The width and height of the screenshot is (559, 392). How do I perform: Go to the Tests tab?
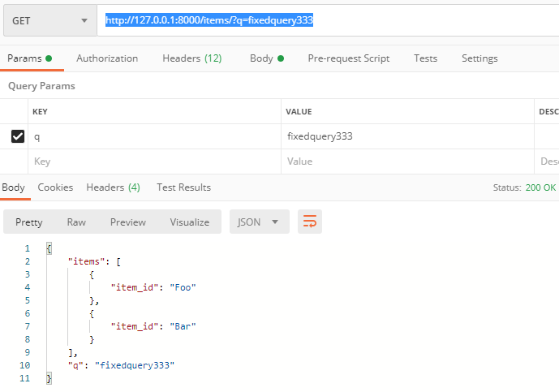[425, 58]
